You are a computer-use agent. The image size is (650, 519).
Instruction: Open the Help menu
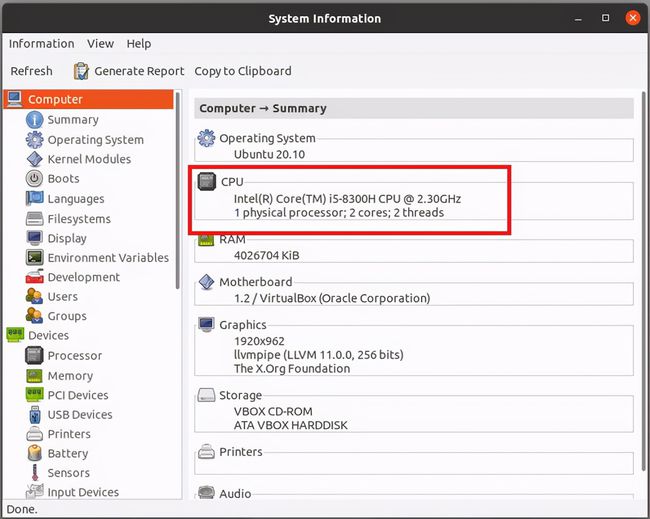coord(139,44)
